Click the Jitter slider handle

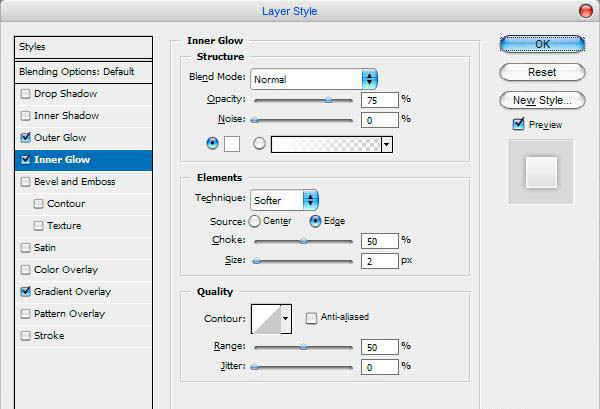point(255,367)
